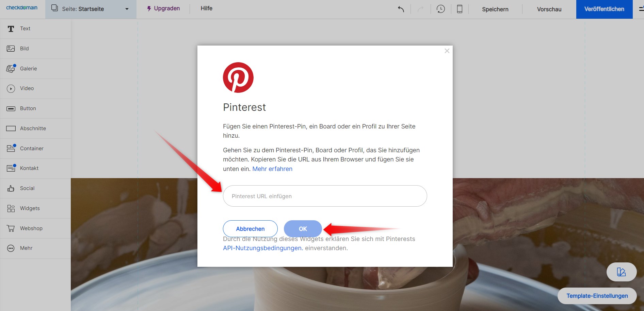Open the Abschnitte section tool

pyautogui.click(x=33, y=128)
